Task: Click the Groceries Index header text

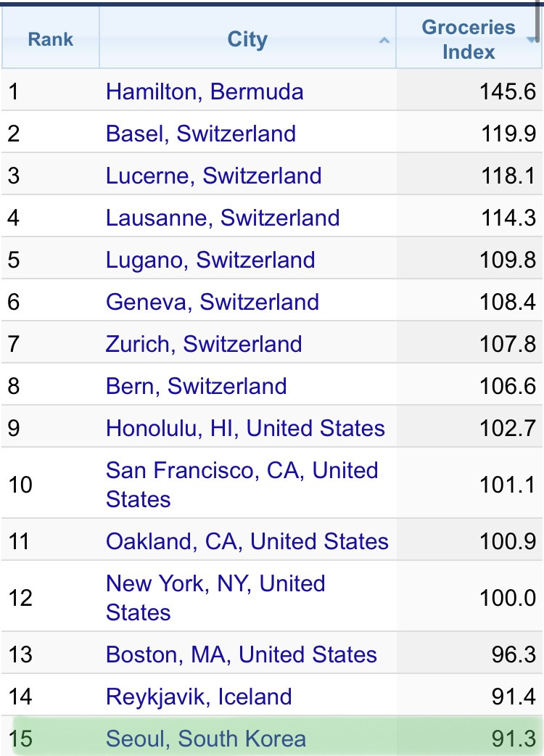Action: coord(468,39)
